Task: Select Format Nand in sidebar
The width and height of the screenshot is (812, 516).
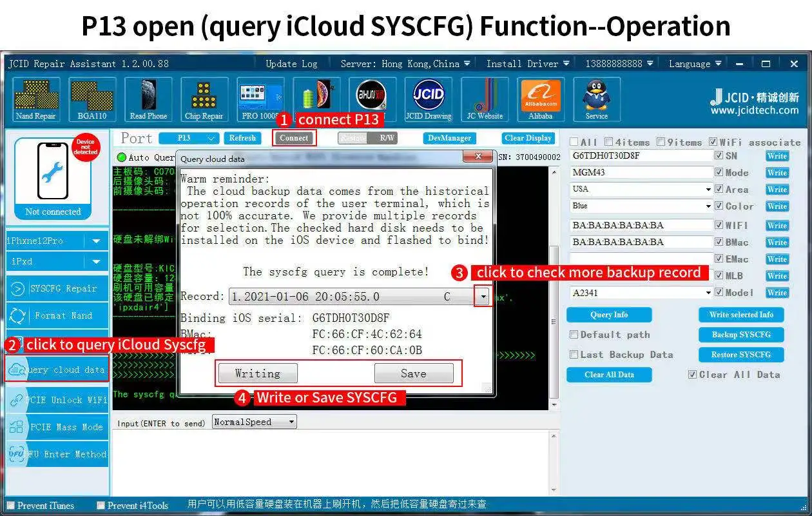Action: [x=57, y=316]
